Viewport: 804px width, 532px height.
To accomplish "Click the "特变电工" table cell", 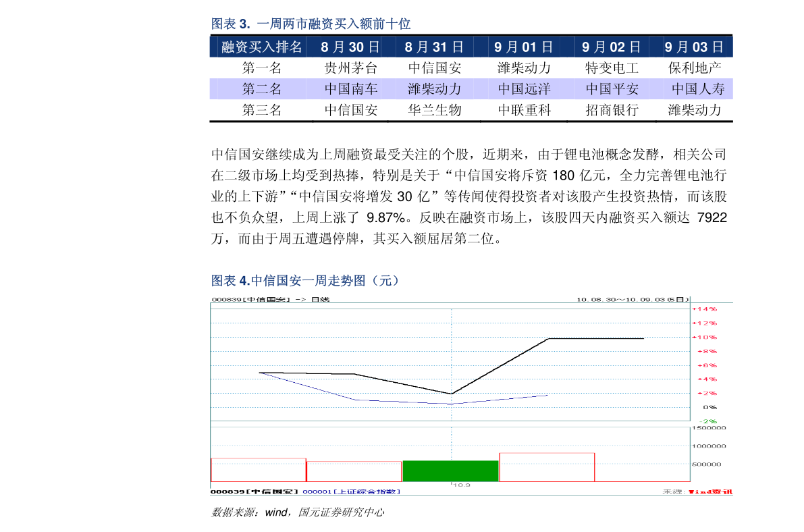I will tap(612, 68).
